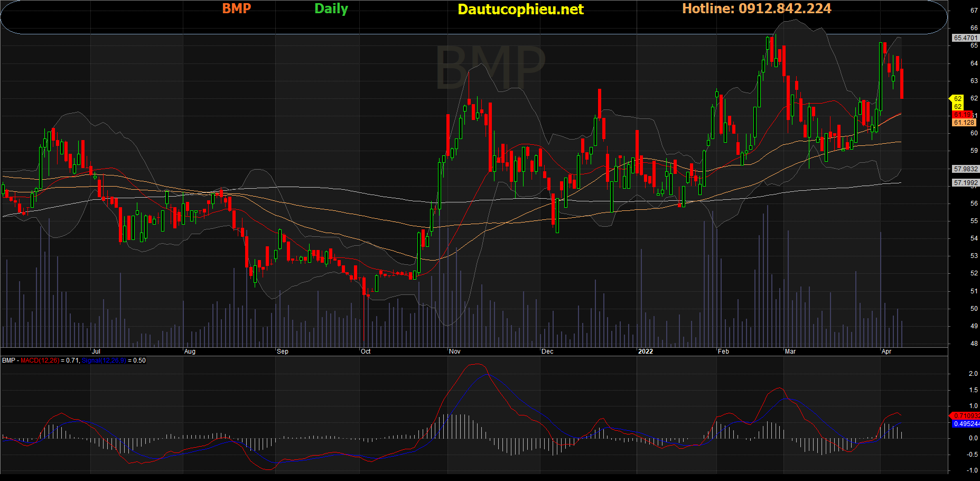Click the large BMP watermark on chart
Screen dimensions: 980x481
point(490,68)
